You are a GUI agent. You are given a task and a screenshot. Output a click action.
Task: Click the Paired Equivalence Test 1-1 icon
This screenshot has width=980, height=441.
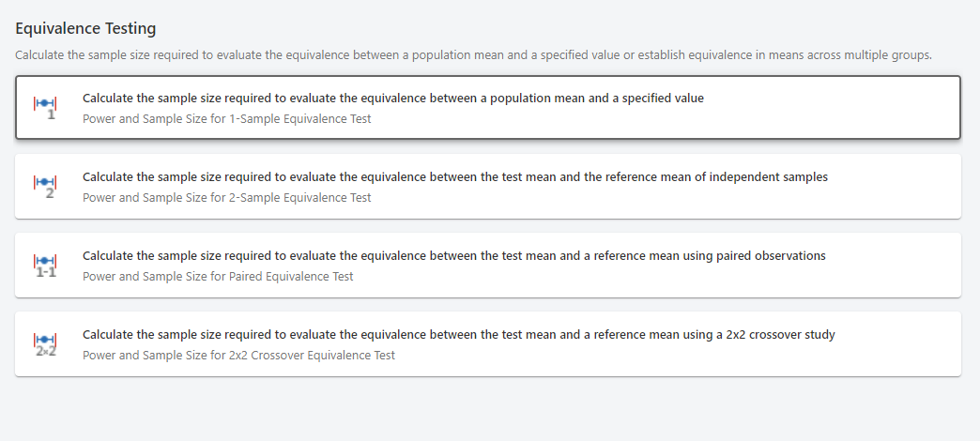(x=45, y=264)
